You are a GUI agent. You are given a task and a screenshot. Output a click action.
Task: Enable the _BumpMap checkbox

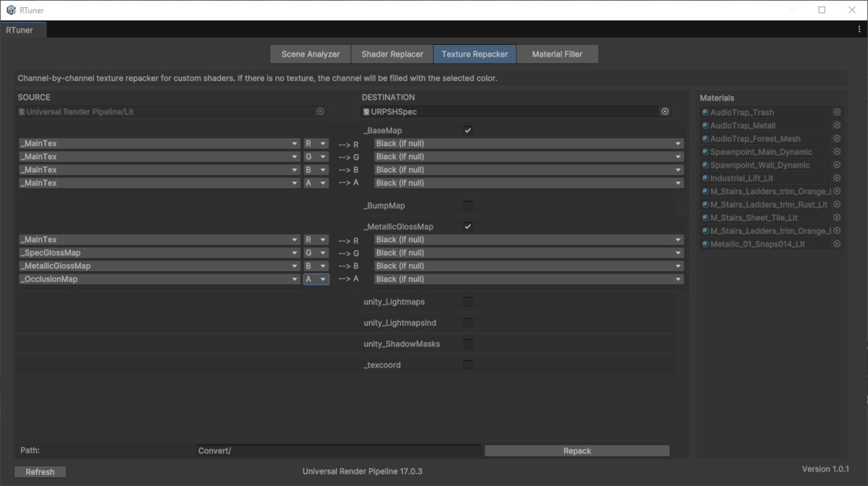(x=467, y=205)
